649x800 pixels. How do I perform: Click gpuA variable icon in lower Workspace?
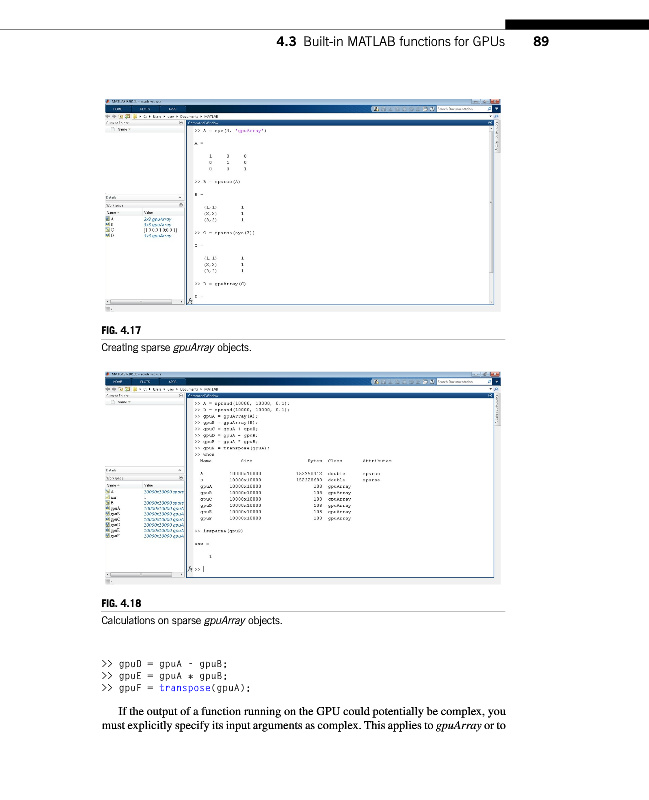pyautogui.click(x=108, y=509)
